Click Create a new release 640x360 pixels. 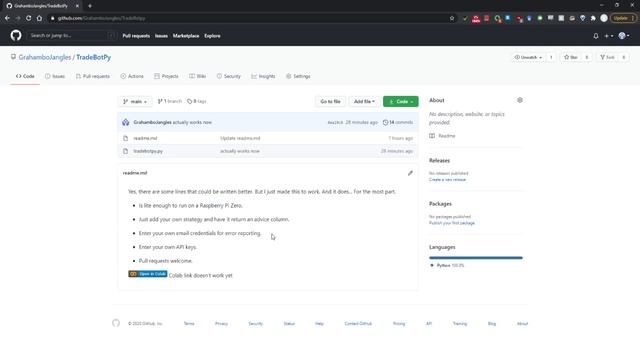(x=447, y=180)
